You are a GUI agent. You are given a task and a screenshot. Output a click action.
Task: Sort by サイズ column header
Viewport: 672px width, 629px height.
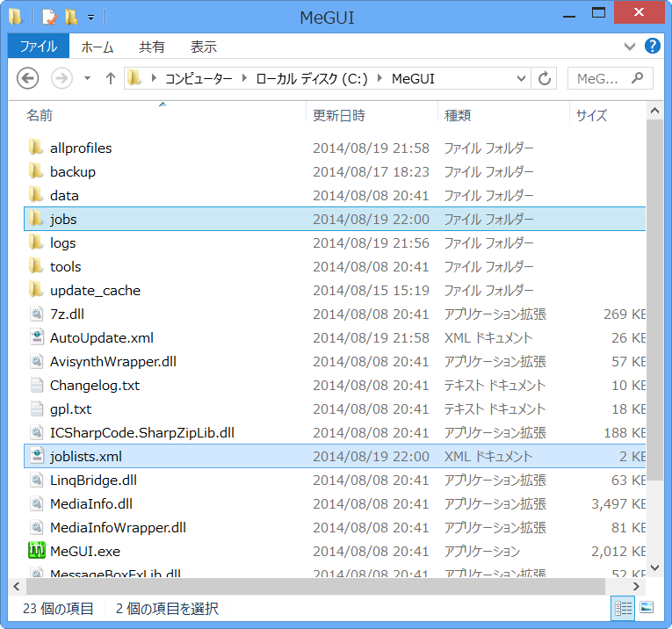click(591, 115)
